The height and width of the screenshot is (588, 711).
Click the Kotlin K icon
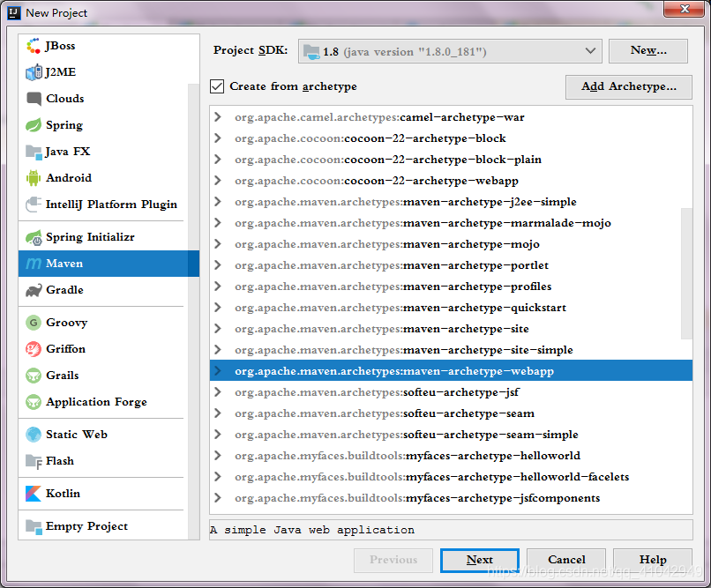click(34, 494)
